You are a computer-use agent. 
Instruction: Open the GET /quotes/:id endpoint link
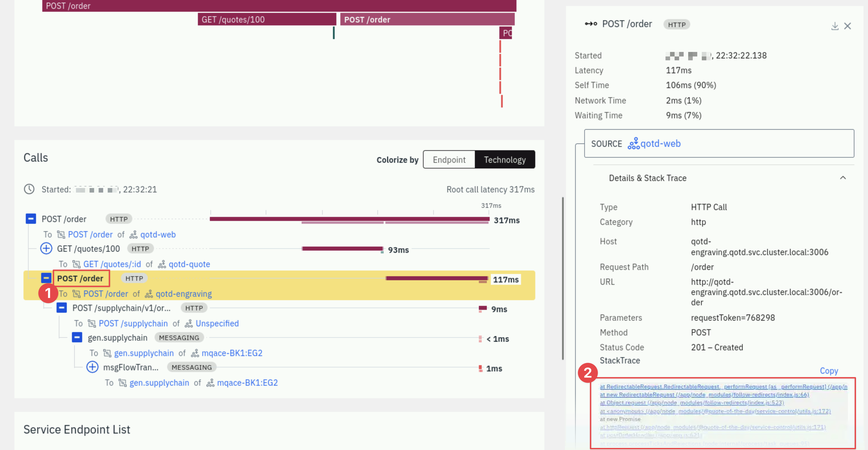(x=112, y=264)
